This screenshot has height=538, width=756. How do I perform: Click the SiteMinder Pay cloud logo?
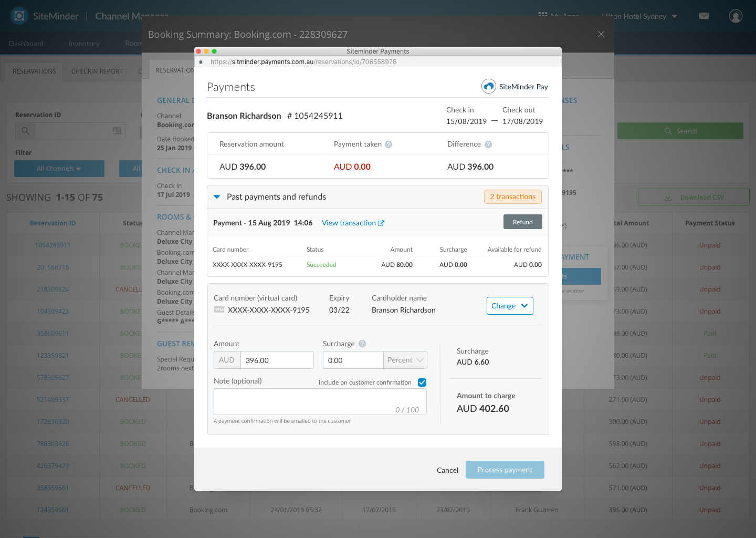(489, 86)
